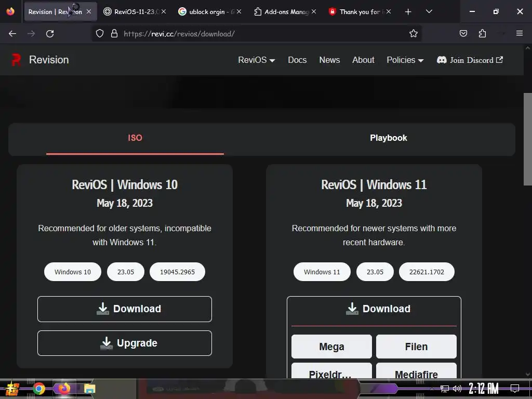
Task: Reload the current page
Action: click(x=50, y=34)
